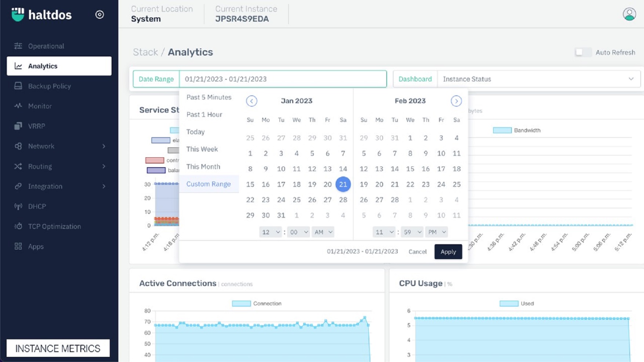Enable the Auto Refresh toggle
The width and height of the screenshot is (644, 362).
pyautogui.click(x=583, y=52)
